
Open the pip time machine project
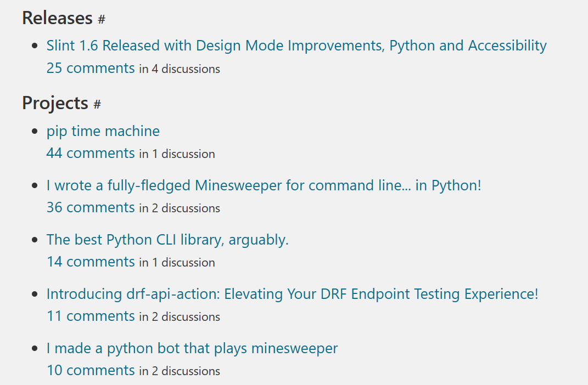point(103,132)
